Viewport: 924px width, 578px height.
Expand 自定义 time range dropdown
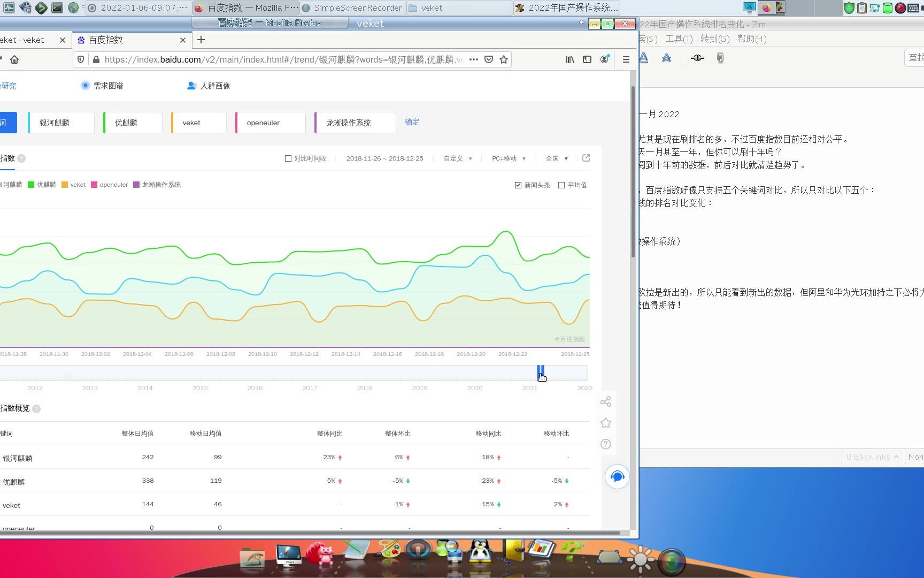458,158
